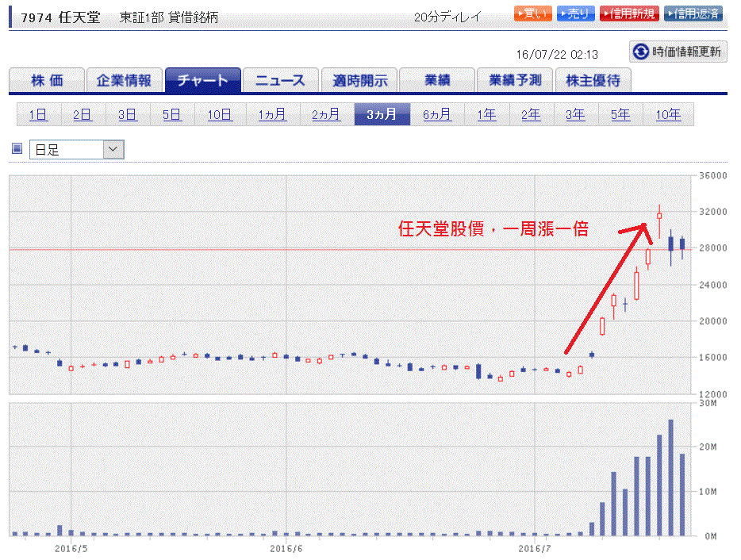
Task: Click the 信用返済 button
Action: [693, 13]
